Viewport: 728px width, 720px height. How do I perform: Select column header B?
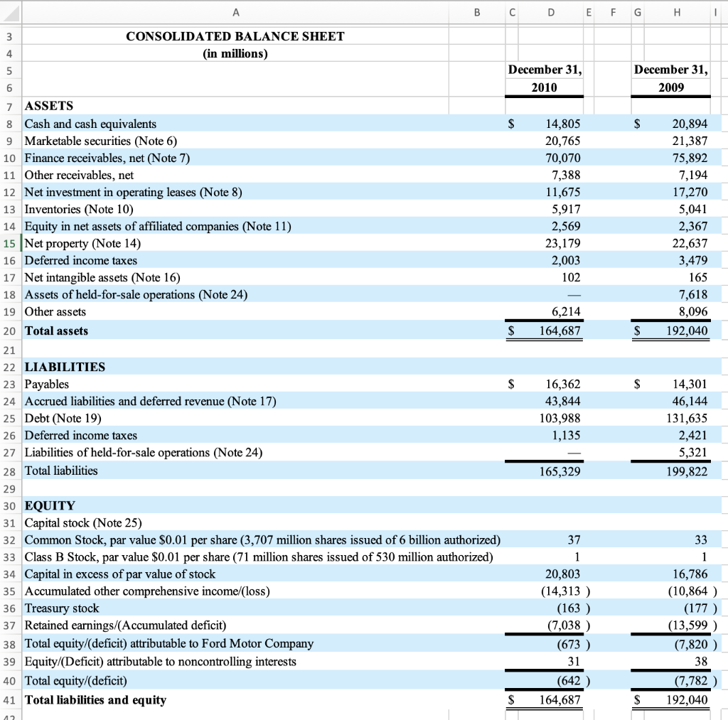coord(476,12)
